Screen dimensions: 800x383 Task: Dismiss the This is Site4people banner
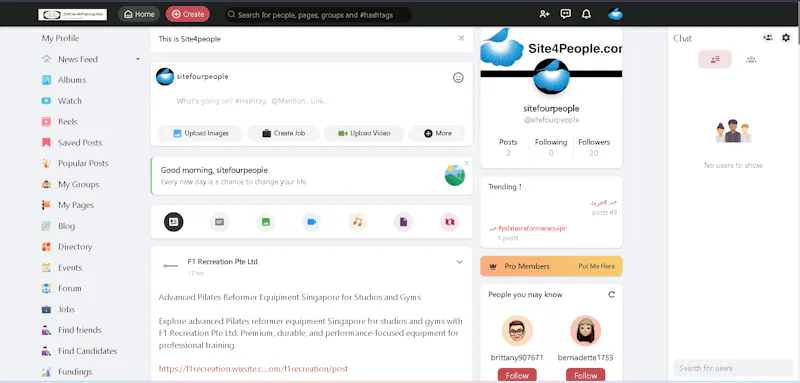tap(461, 38)
